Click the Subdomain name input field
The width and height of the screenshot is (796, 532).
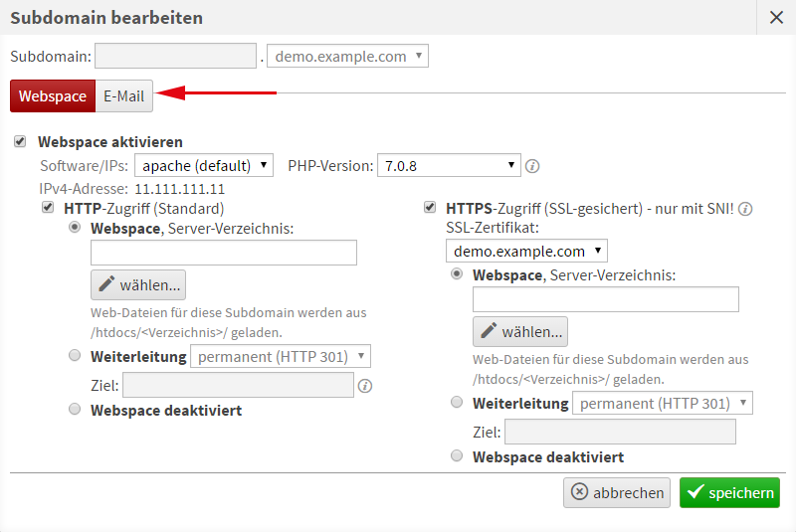click(x=176, y=56)
